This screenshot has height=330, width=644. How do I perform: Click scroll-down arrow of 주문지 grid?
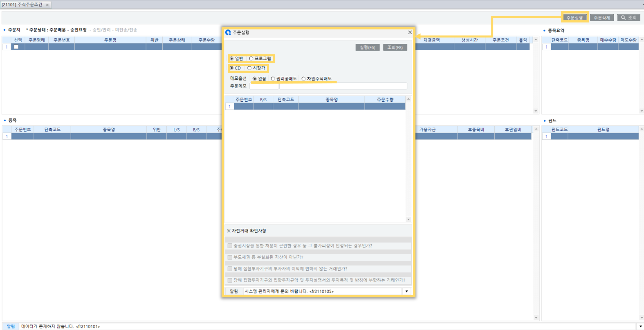point(536,111)
